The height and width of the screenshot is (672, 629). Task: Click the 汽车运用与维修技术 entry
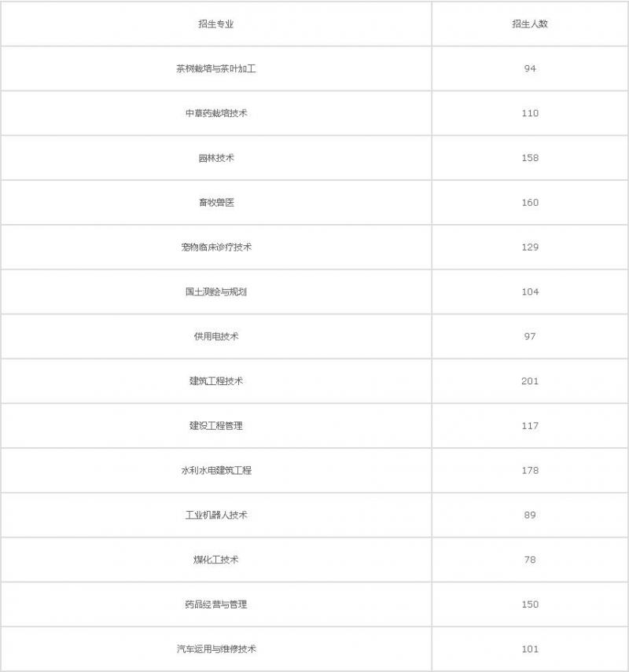(216, 649)
